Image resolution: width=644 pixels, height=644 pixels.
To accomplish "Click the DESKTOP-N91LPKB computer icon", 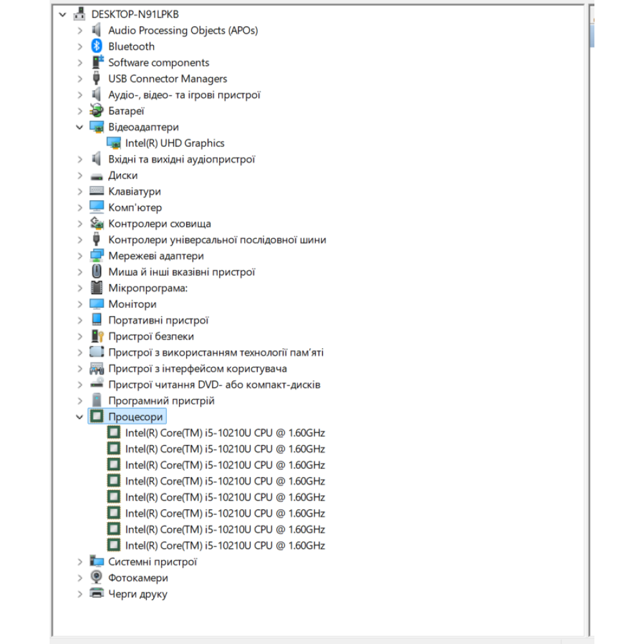I will pos(80,14).
